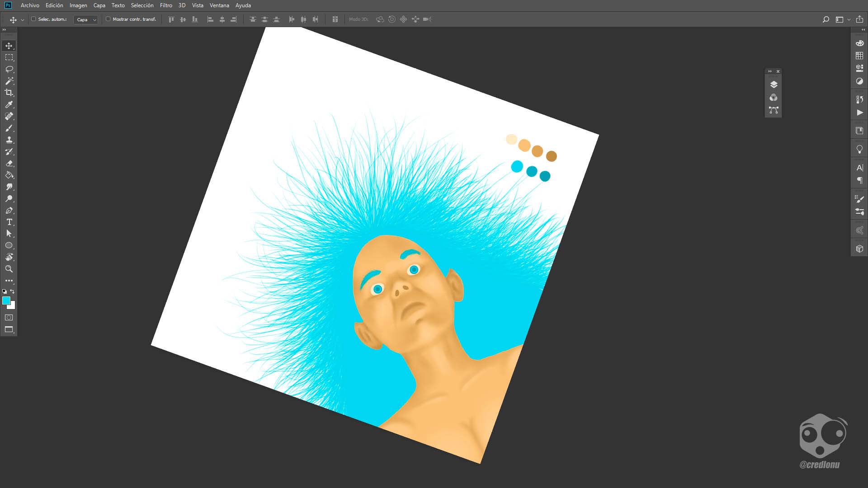Select the Move tool in the toolbar
The image size is (868, 488).
tap(9, 46)
